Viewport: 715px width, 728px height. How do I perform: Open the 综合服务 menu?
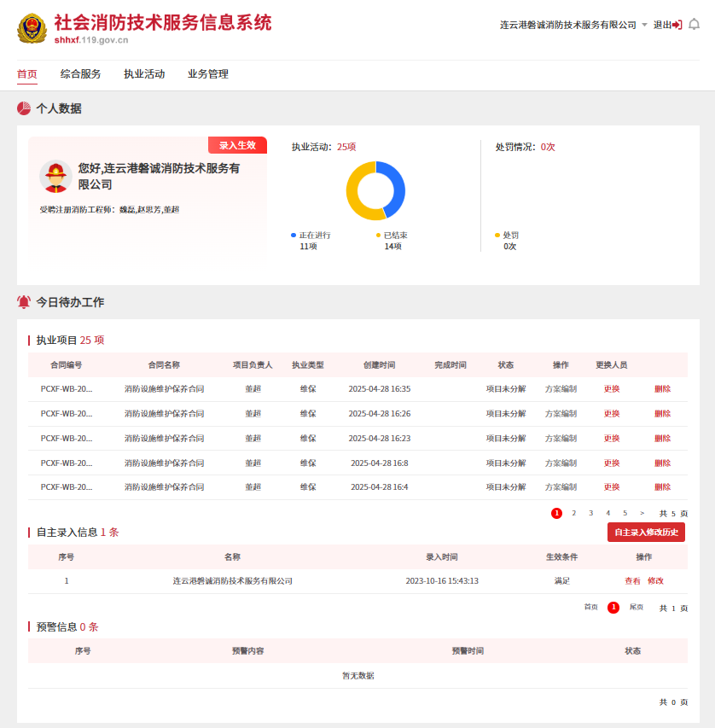[80, 74]
